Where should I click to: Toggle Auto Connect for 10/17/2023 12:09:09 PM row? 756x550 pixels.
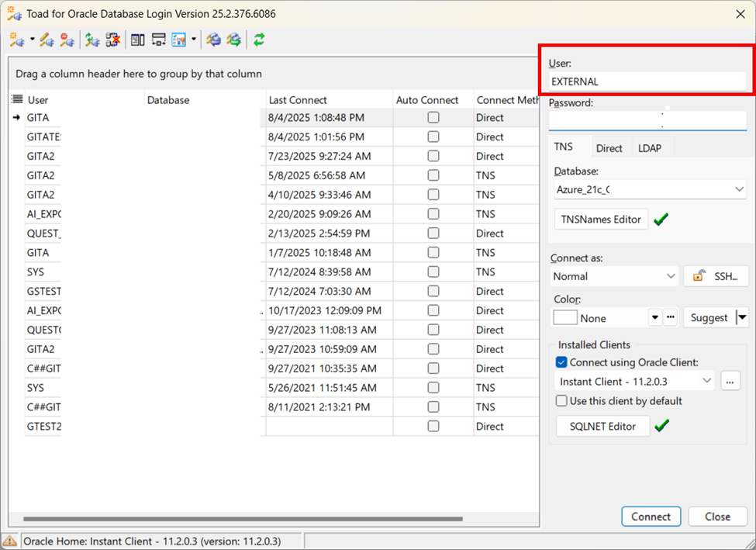tap(433, 310)
